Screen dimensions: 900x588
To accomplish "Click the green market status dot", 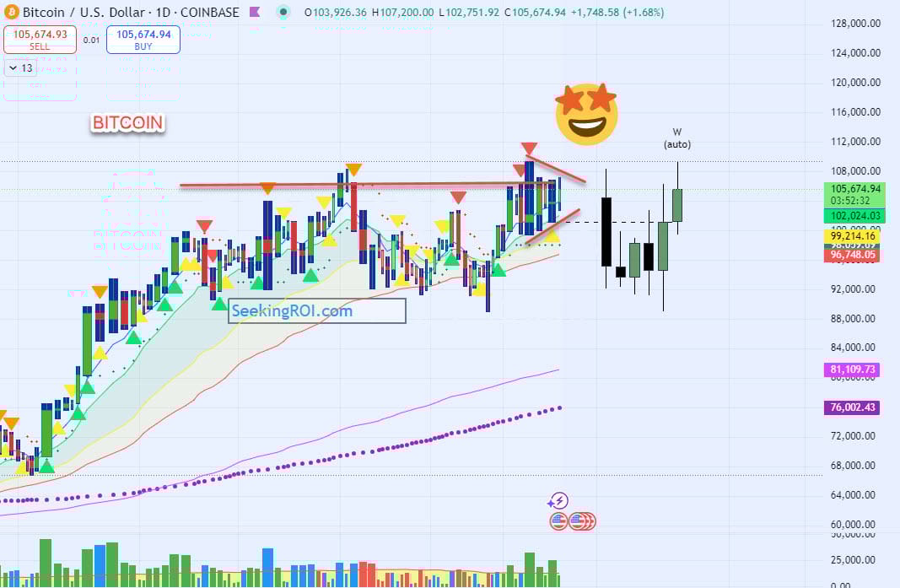I will coord(283,12).
